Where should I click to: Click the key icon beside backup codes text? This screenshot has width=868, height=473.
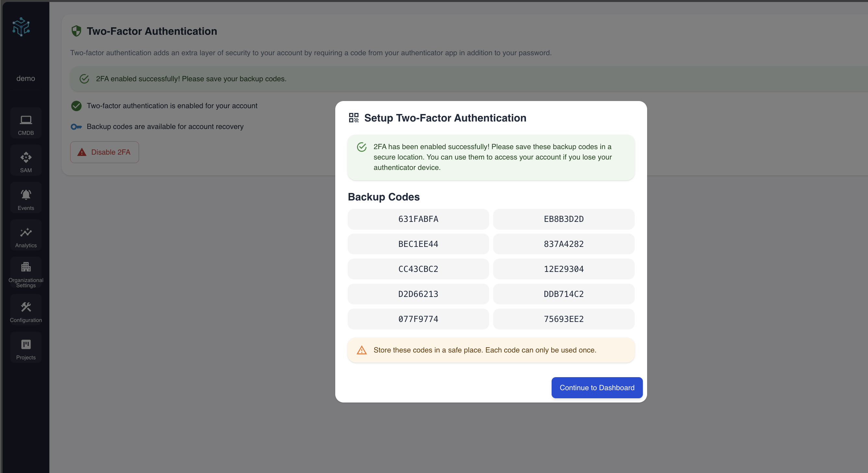76,127
